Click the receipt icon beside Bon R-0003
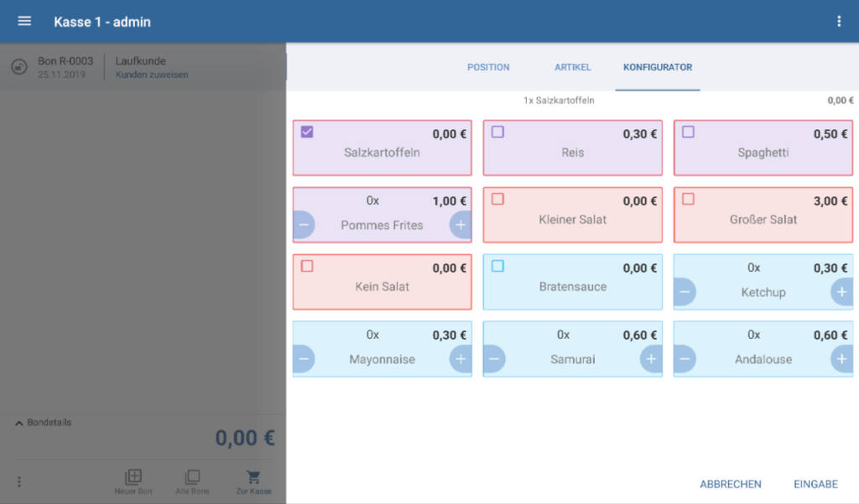Screen dimensions: 859x504 pos(19,67)
